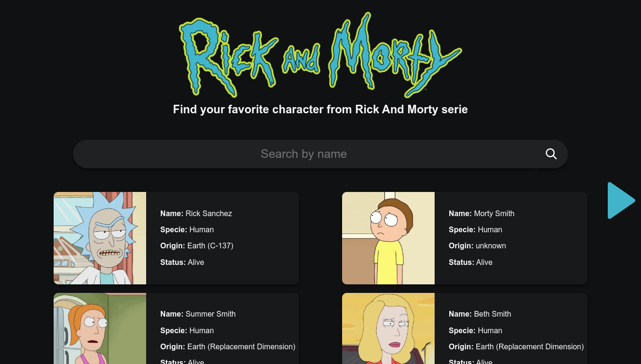Click the magnifying glass search icon
The width and height of the screenshot is (641, 364).
tap(551, 154)
